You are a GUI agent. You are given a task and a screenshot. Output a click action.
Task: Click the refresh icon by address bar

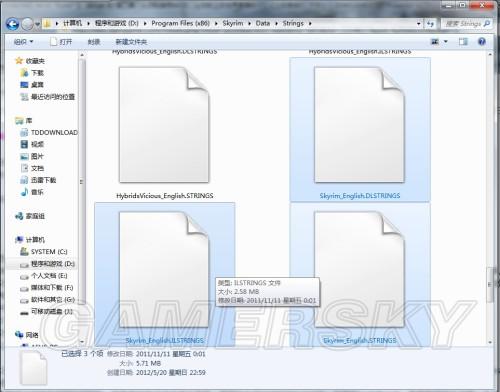pos(430,24)
